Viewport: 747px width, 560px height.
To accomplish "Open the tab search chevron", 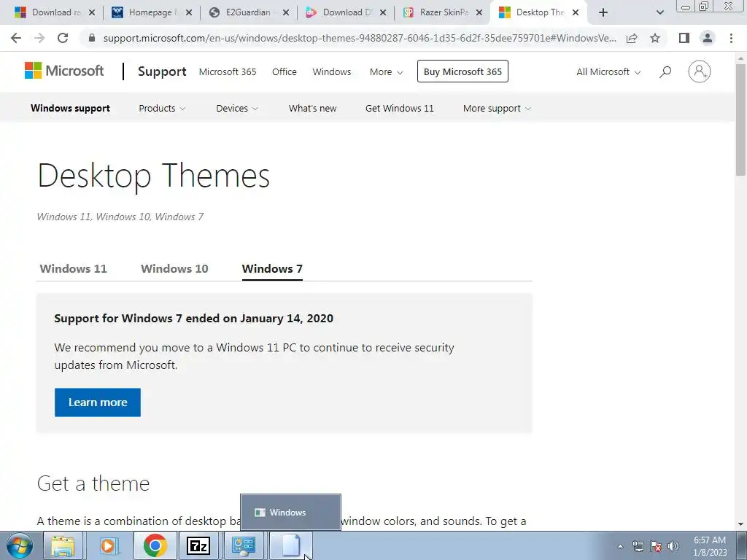I will click(659, 12).
